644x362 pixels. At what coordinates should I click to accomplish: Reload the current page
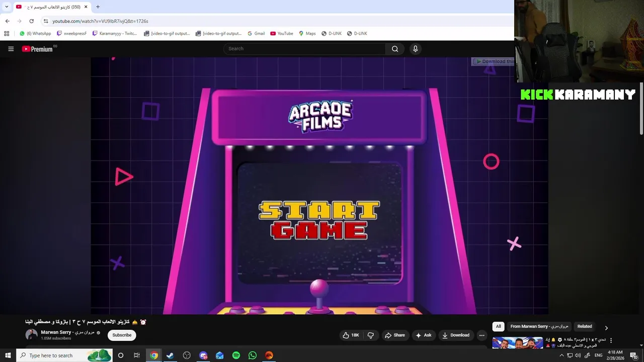click(x=31, y=21)
